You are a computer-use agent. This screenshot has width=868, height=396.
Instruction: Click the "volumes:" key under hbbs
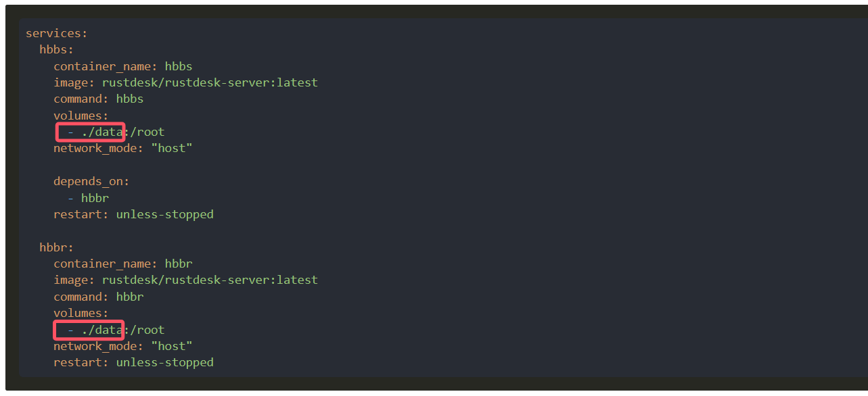tap(81, 116)
